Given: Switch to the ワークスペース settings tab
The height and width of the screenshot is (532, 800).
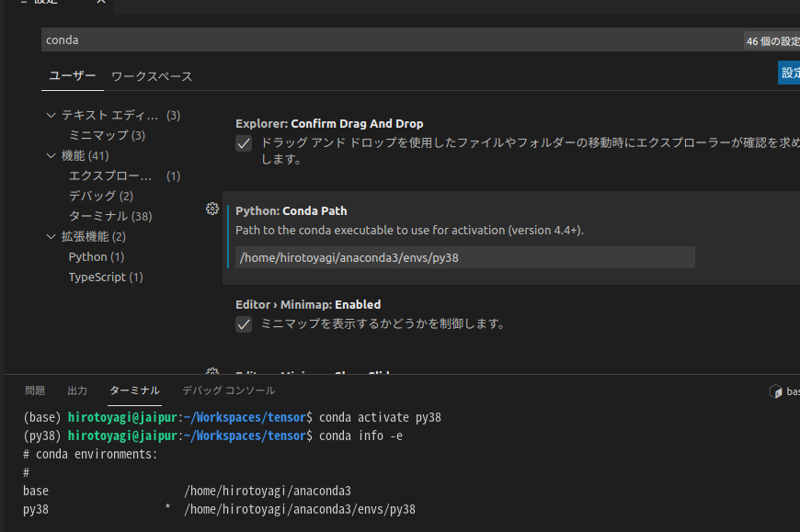Looking at the screenshot, I should (x=152, y=76).
